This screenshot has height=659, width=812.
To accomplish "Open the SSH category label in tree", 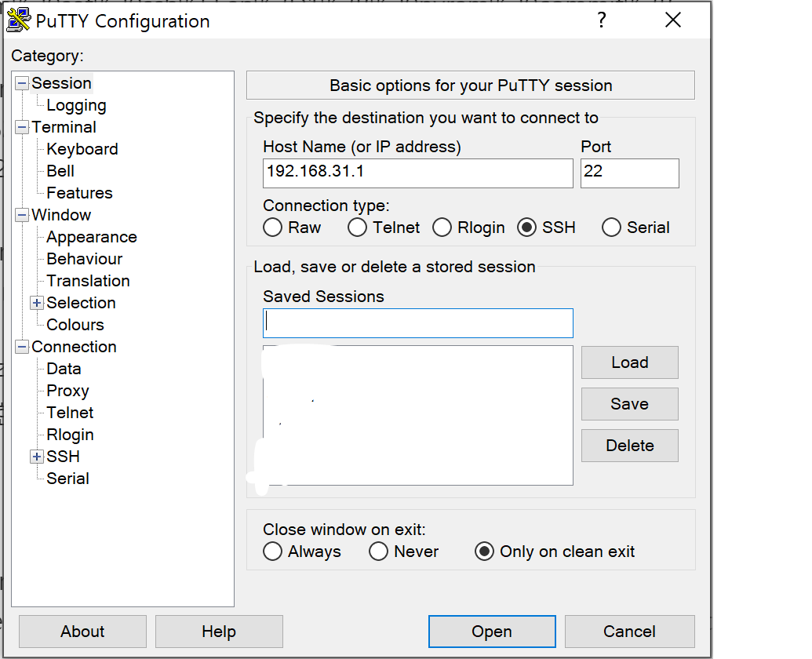I will tap(63, 457).
